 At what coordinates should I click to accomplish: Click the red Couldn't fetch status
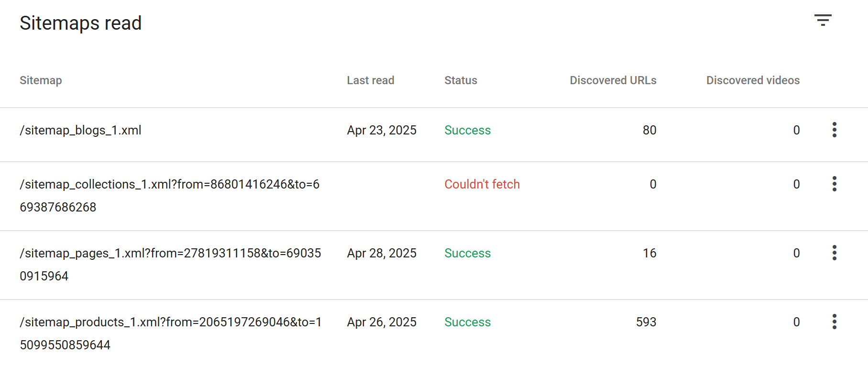(x=482, y=184)
